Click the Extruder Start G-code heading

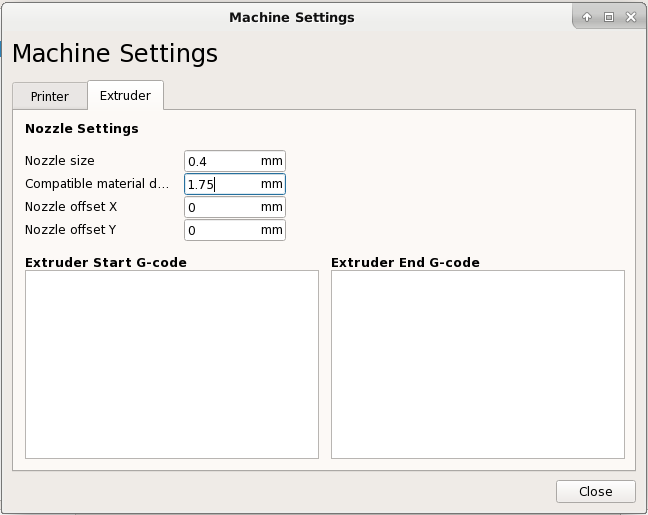(x=105, y=263)
